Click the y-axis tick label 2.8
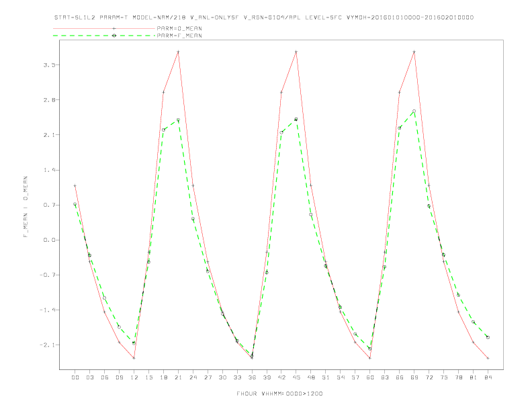Viewport: 532px width, 411px height. click(49, 99)
